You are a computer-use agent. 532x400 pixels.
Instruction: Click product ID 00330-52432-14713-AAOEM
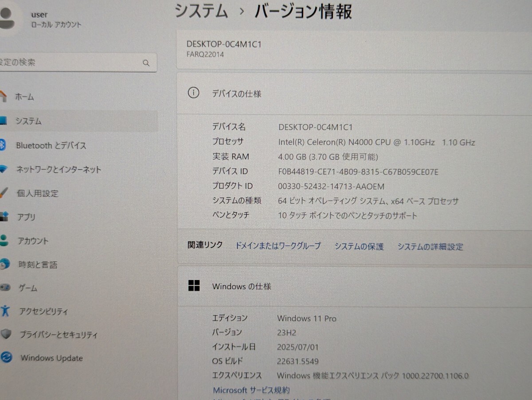331,186
